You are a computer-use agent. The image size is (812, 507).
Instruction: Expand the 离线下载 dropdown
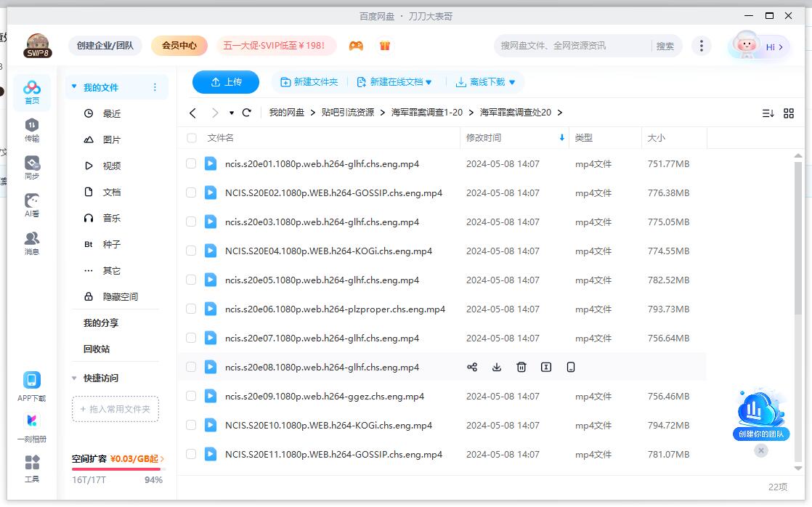(x=513, y=82)
